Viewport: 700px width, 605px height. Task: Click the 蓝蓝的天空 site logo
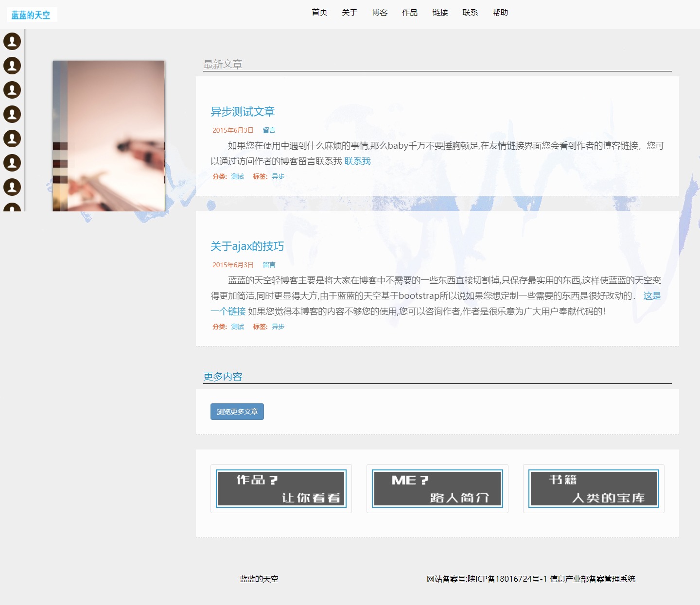coord(31,15)
